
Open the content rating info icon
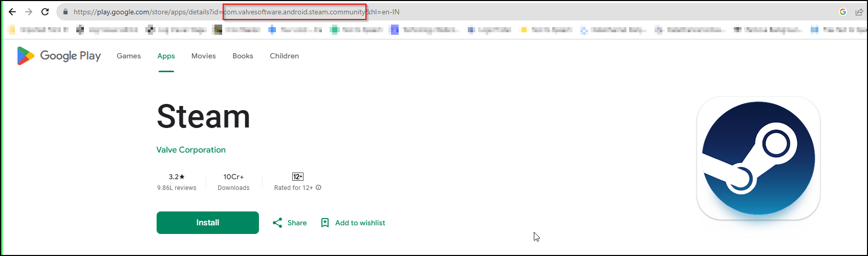click(x=318, y=187)
